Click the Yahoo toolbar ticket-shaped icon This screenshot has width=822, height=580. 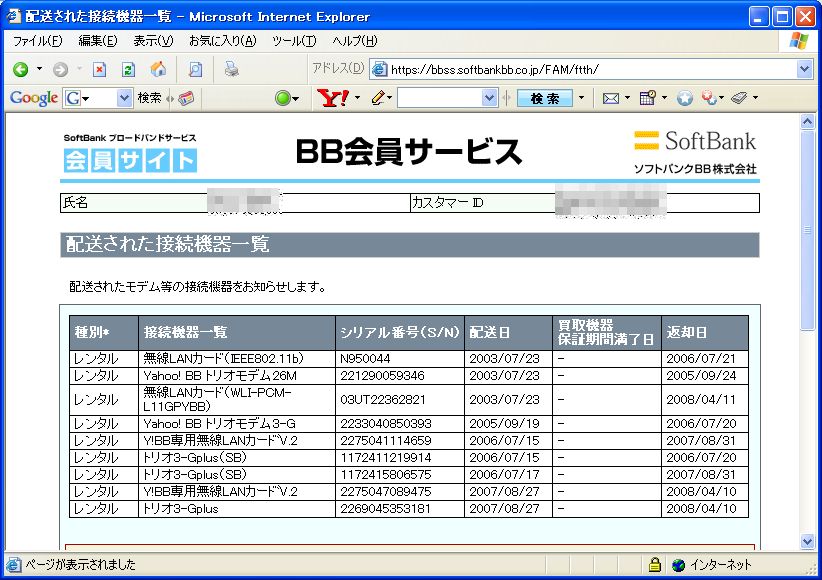pos(739,98)
